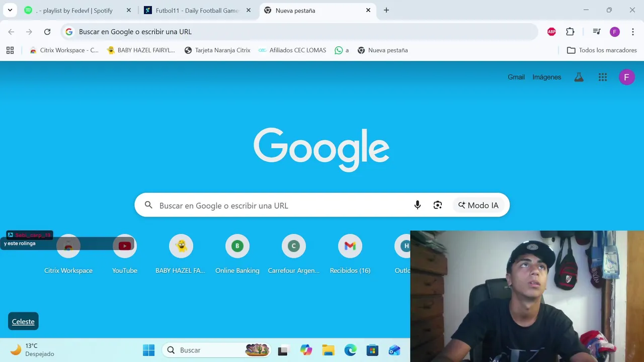This screenshot has height=362, width=644.
Task: Focus the address bar URL field
Action: pyautogui.click(x=299, y=32)
